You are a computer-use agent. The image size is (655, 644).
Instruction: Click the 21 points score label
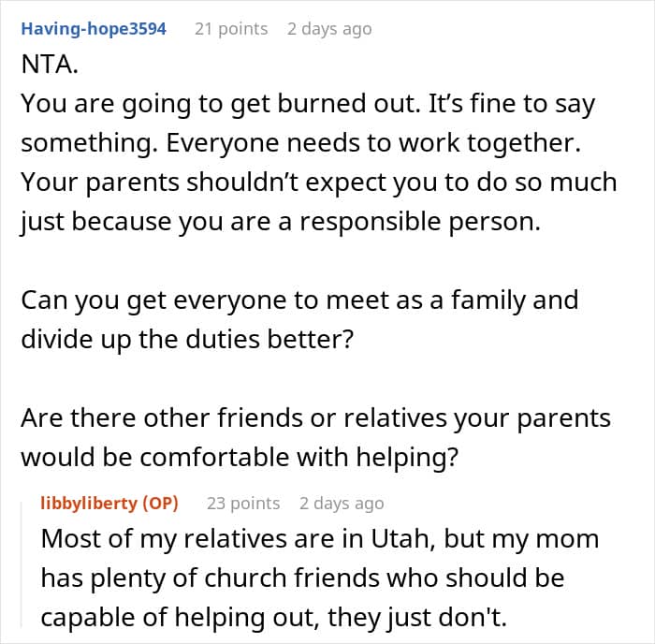tap(230, 29)
